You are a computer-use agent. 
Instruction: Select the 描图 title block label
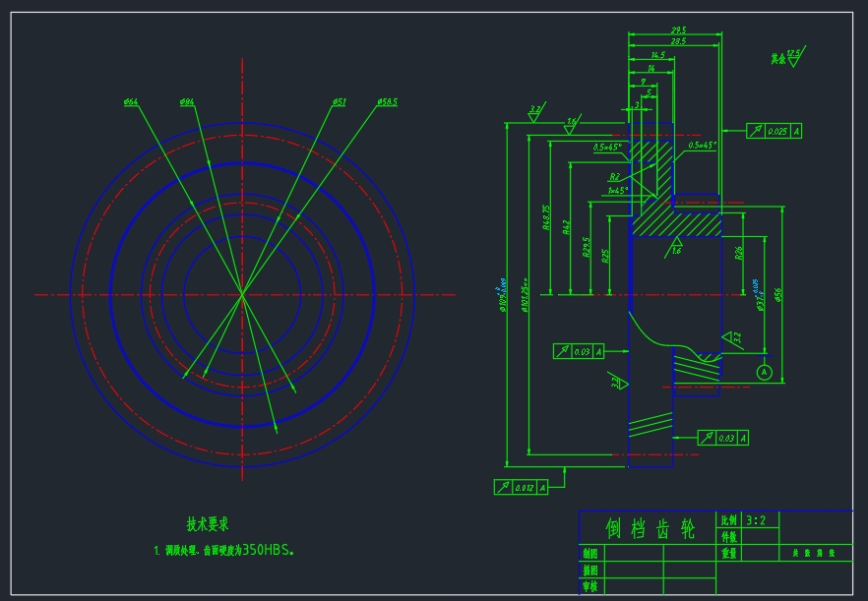coord(591,570)
